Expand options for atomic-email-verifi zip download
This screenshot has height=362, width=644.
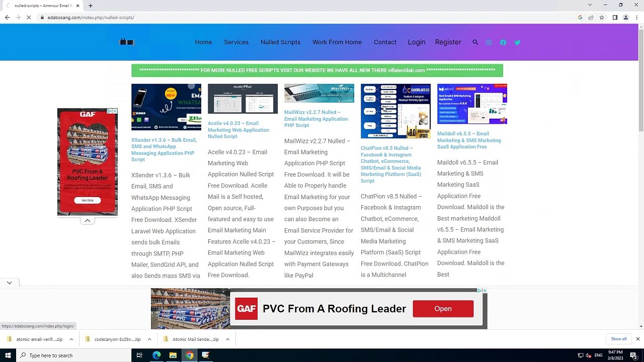click(71, 339)
